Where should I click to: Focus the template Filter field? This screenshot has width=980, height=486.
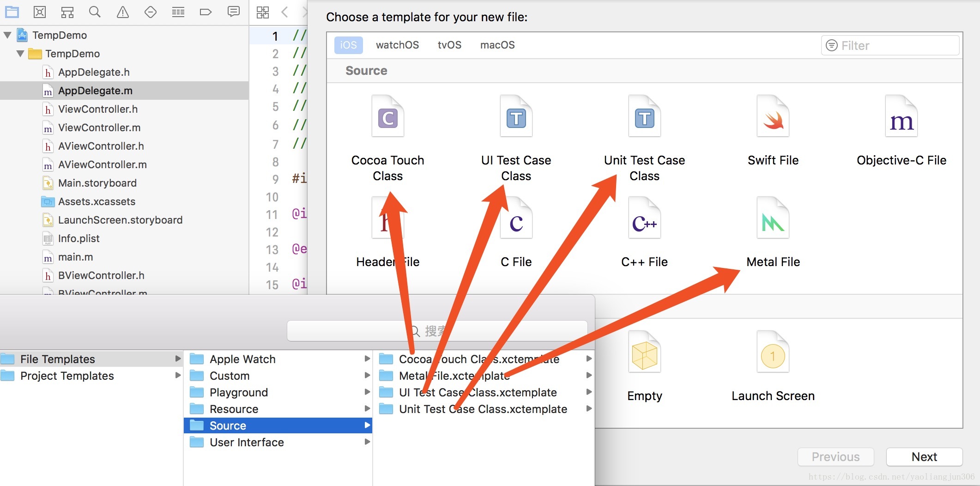click(x=890, y=45)
